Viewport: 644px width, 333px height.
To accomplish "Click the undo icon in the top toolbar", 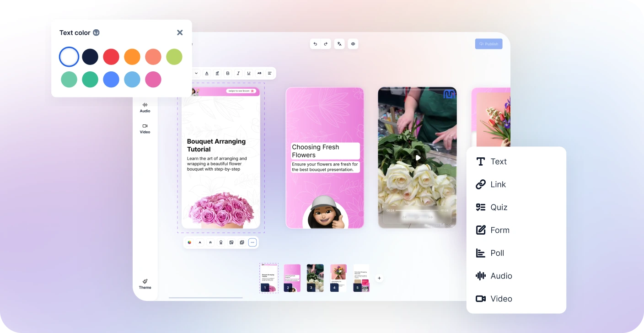I will point(315,44).
